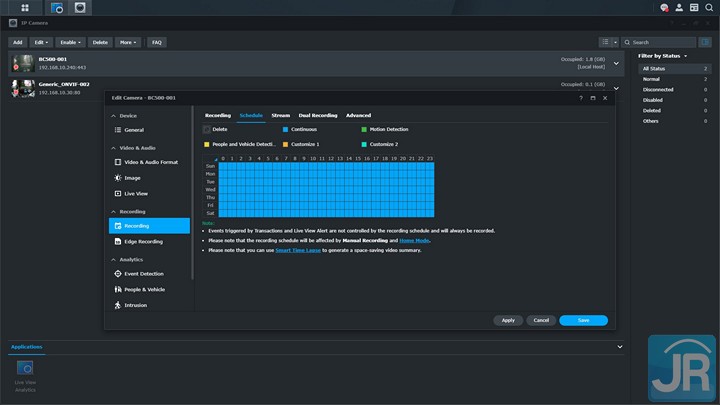Collapse the Analytics sidebar section
720x405 pixels.
[114, 258]
